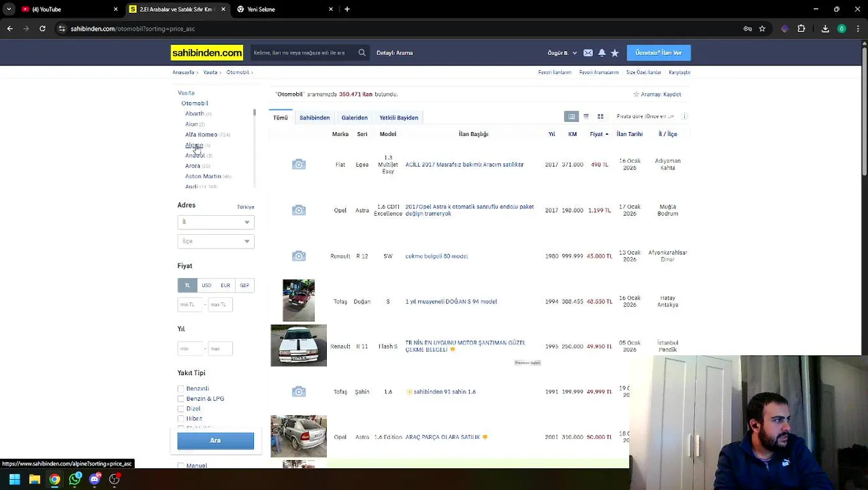Viewport: 868px width, 490px height.
Task: Open the Chrome profile avatar
Action: (x=841, y=29)
